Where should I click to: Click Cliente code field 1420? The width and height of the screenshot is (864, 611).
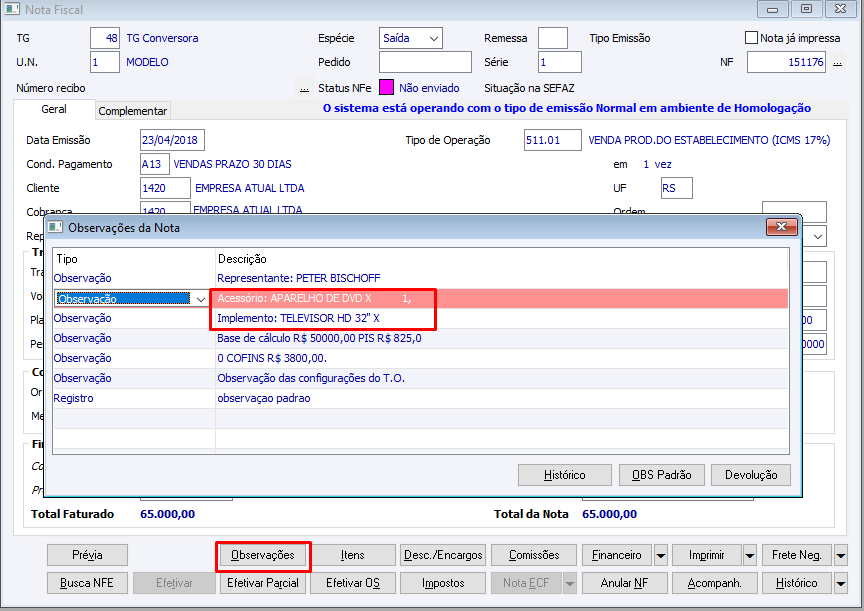point(165,188)
